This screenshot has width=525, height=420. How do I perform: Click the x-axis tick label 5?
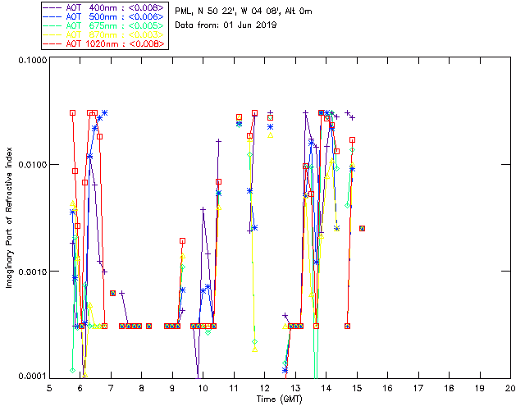[x=49, y=388]
